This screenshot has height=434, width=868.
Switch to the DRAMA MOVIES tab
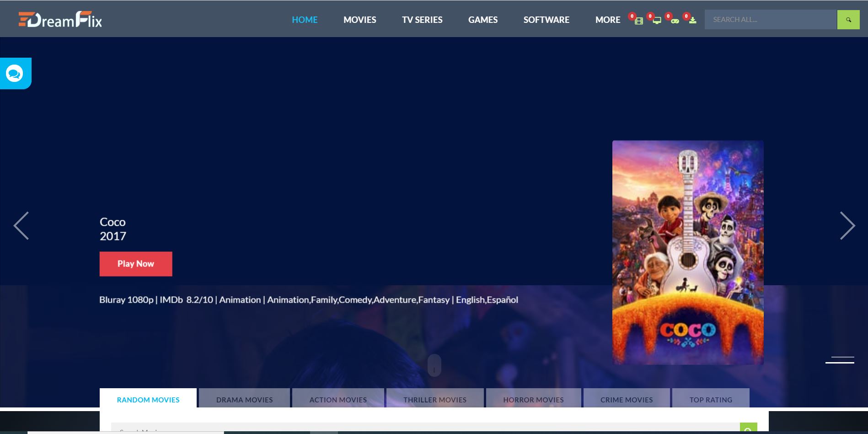[x=244, y=400]
